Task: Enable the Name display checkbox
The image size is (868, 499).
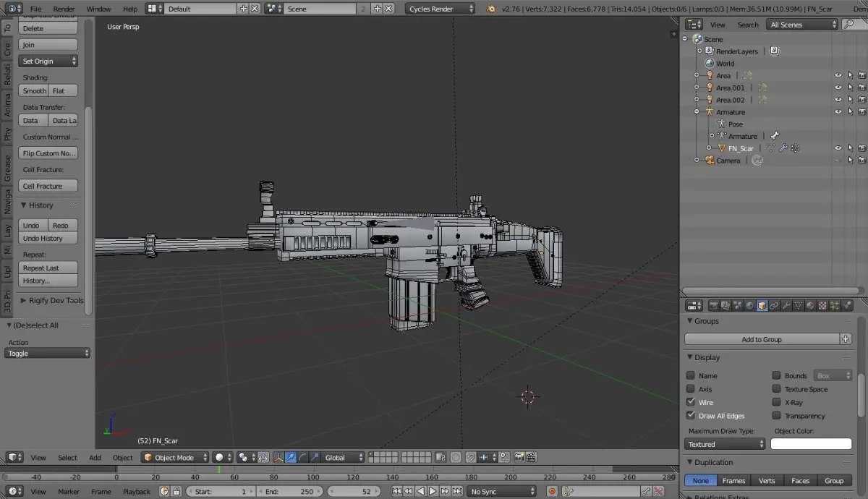Action: [x=691, y=375]
